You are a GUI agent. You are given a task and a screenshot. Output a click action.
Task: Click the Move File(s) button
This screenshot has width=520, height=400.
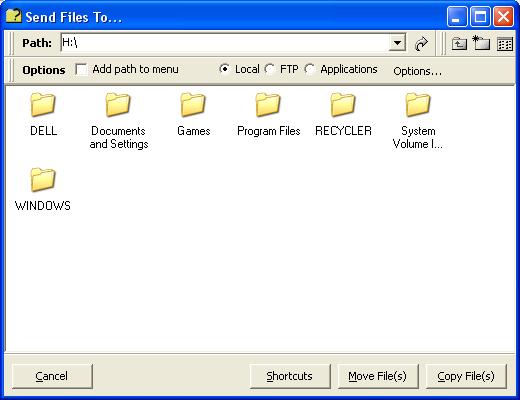[378, 376]
